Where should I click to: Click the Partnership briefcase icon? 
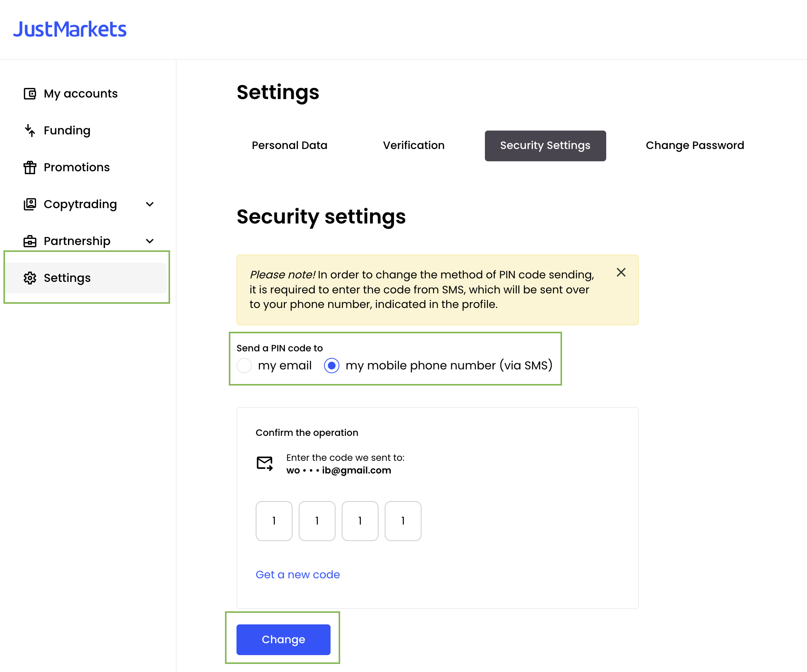[30, 241]
